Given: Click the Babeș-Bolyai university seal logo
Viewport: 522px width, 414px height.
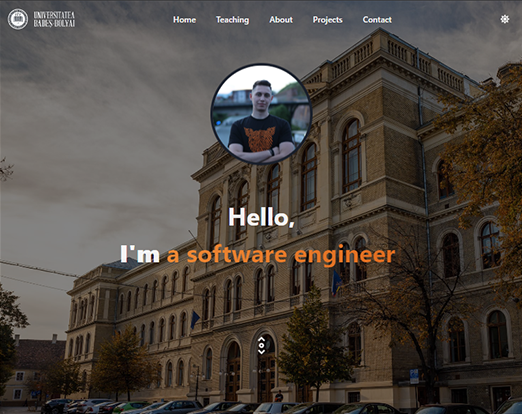Looking at the screenshot, I should (18, 19).
